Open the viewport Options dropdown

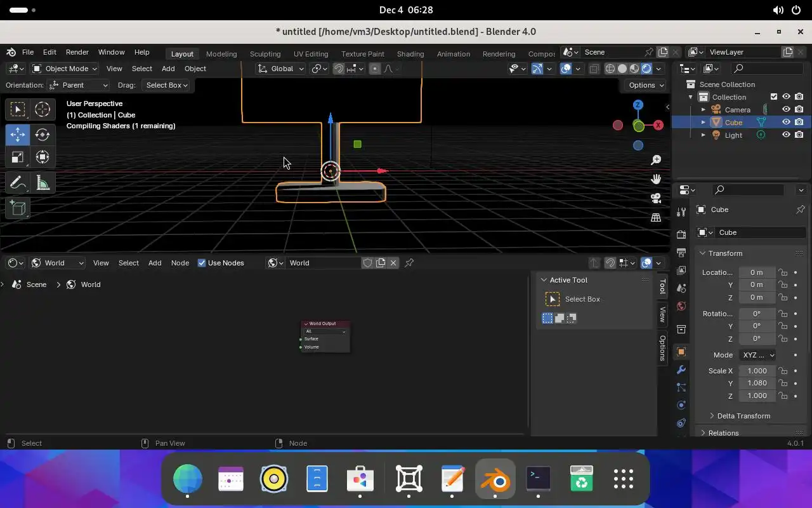tap(646, 85)
